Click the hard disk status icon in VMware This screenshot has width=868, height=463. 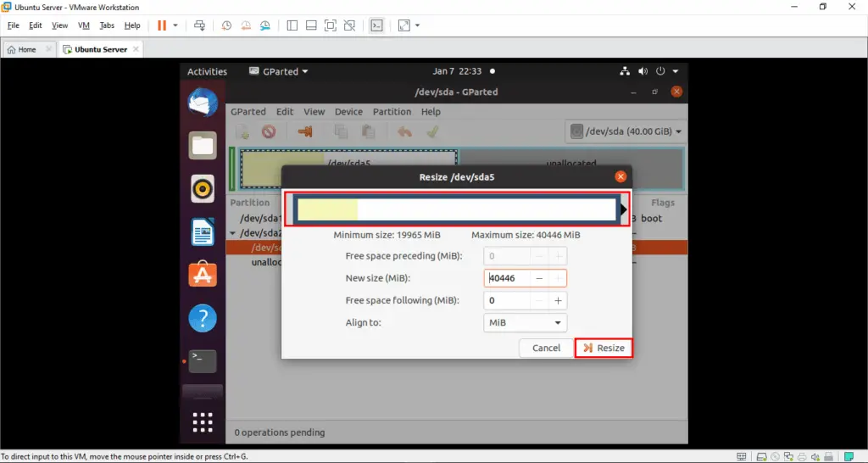[x=762, y=457]
